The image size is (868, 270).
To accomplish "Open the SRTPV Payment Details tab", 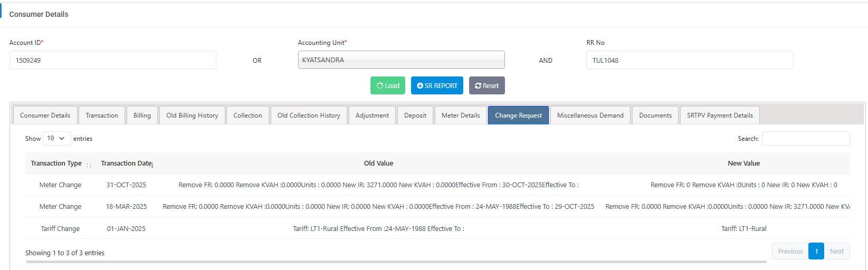I will coord(720,115).
